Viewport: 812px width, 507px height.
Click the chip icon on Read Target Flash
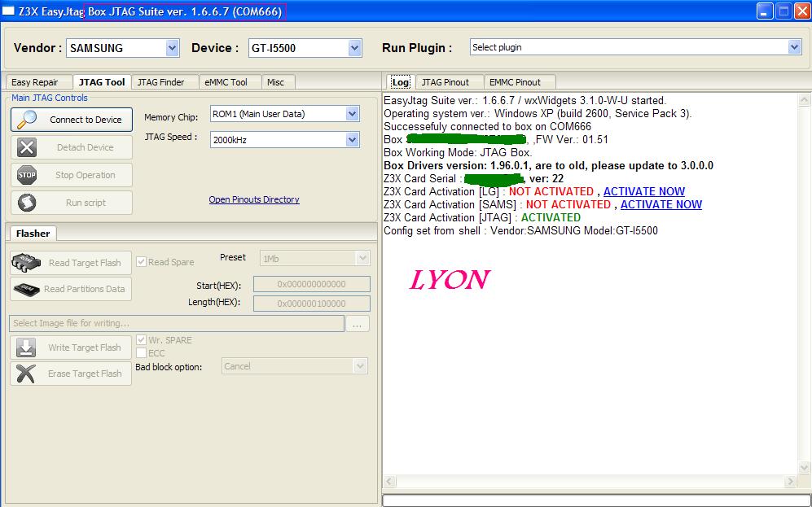tap(26, 263)
